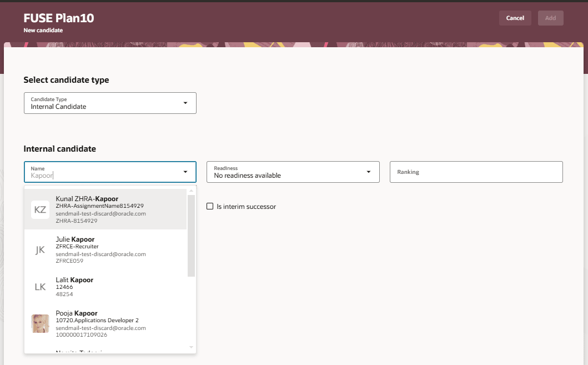This screenshot has height=365, width=588.
Task: Select Julie Kapoor from the list
Action: 105,250
